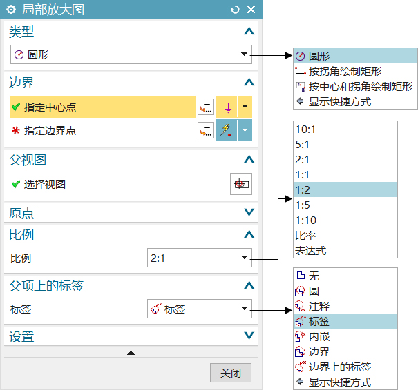Click the 关闭 button
The image size is (418, 391).
230,373
